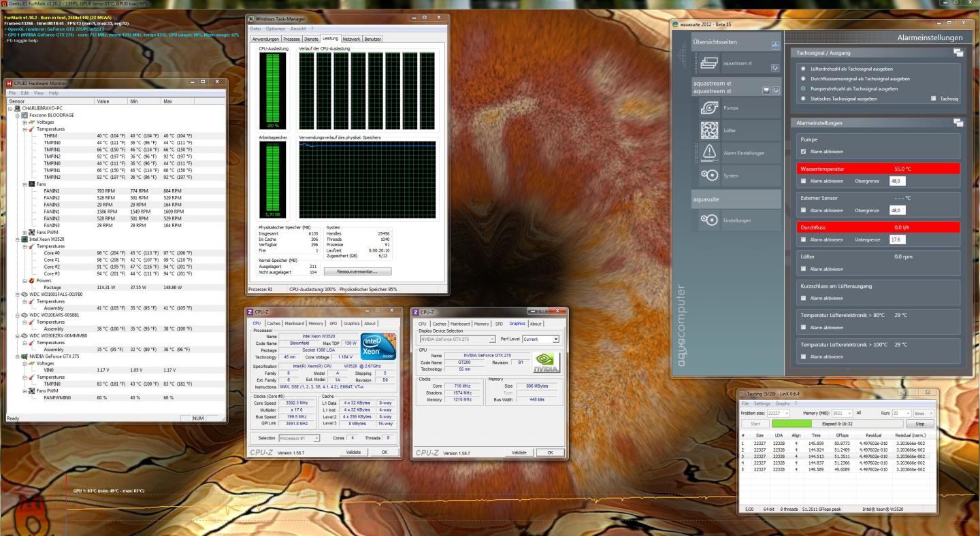980x536 pixels.
Task: Open the View menu in Hardware Monitor
Action: click(x=39, y=93)
